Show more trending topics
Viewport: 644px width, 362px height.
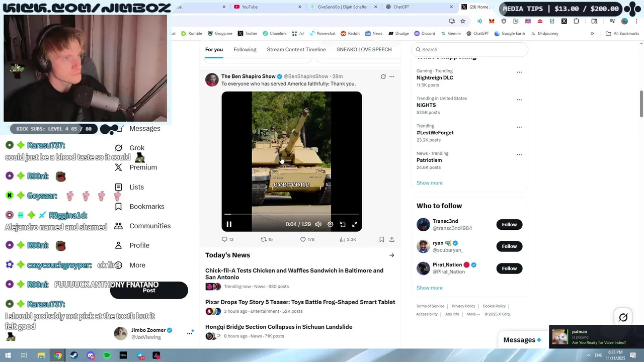coord(430,183)
